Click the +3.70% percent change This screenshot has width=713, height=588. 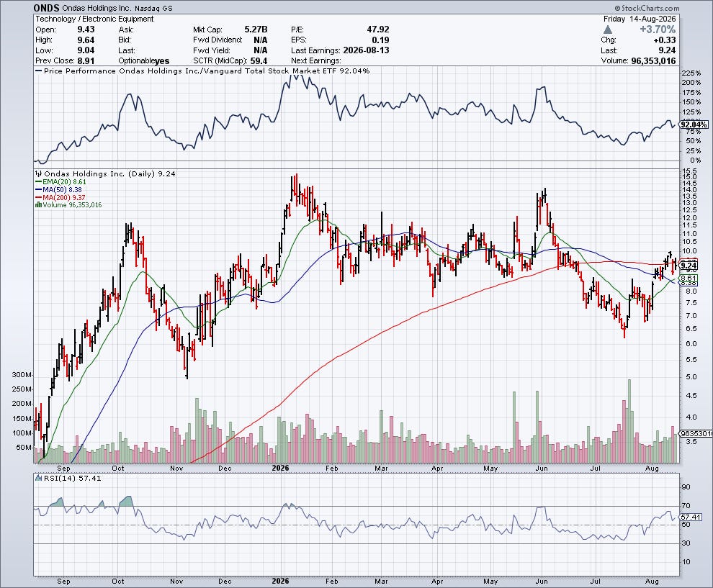[x=658, y=30]
